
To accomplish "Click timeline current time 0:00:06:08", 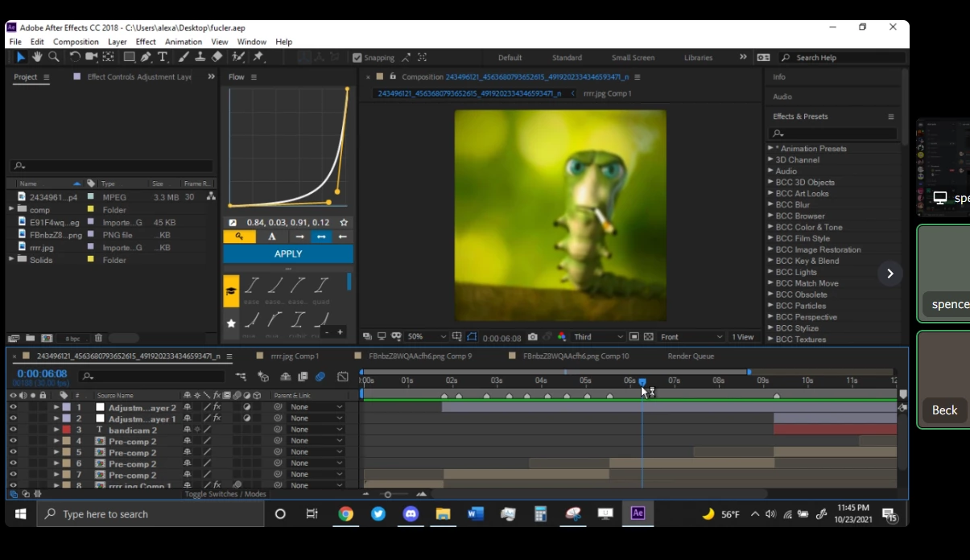I will [x=42, y=373].
